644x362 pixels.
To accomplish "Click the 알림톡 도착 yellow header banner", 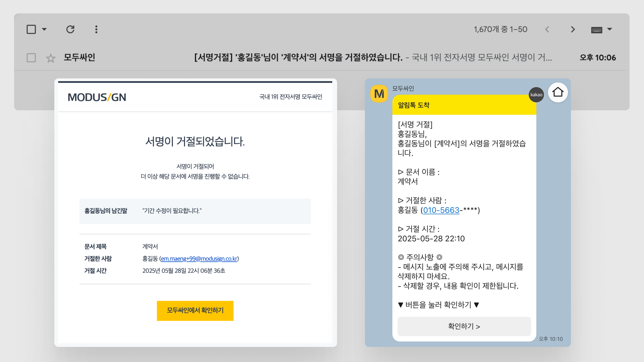I will (464, 105).
